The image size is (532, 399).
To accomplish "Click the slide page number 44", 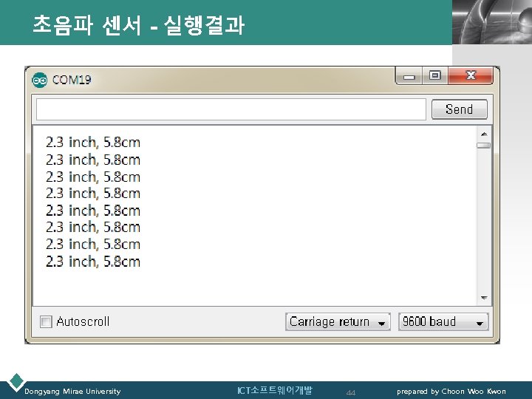I will point(351,392).
